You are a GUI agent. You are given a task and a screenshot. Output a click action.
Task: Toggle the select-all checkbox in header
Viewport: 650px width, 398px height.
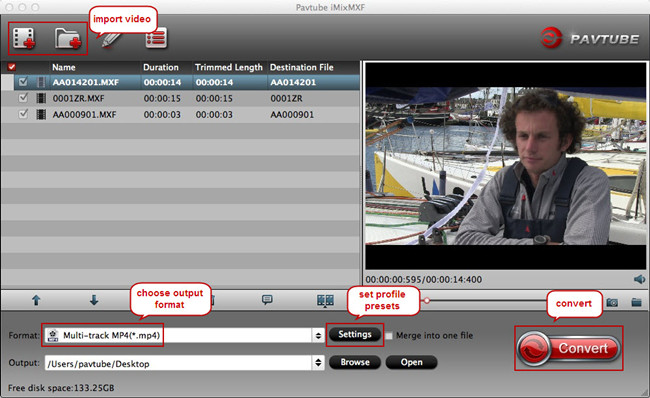[12, 67]
